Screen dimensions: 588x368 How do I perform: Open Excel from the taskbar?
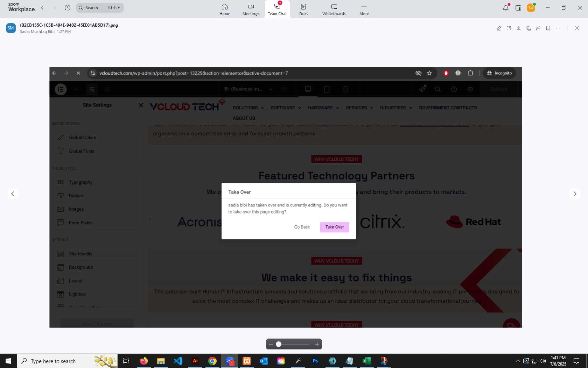point(367,361)
